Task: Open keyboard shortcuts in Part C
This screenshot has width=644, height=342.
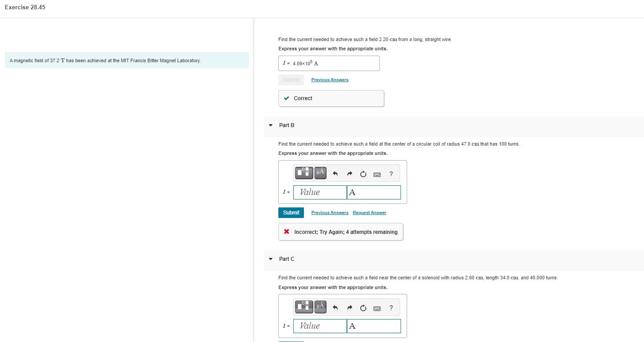Action: (377, 308)
